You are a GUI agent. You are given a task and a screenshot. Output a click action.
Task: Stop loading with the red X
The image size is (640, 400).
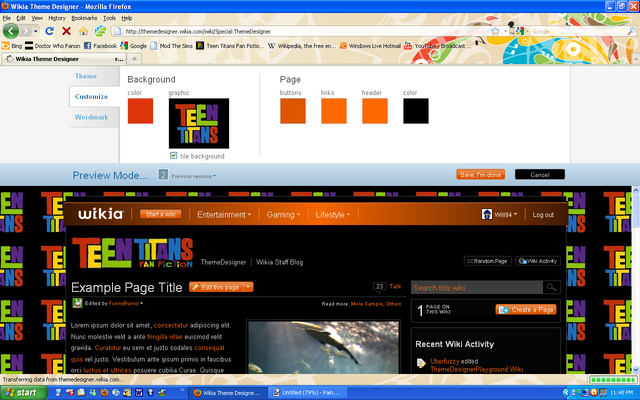(x=66, y=31)
